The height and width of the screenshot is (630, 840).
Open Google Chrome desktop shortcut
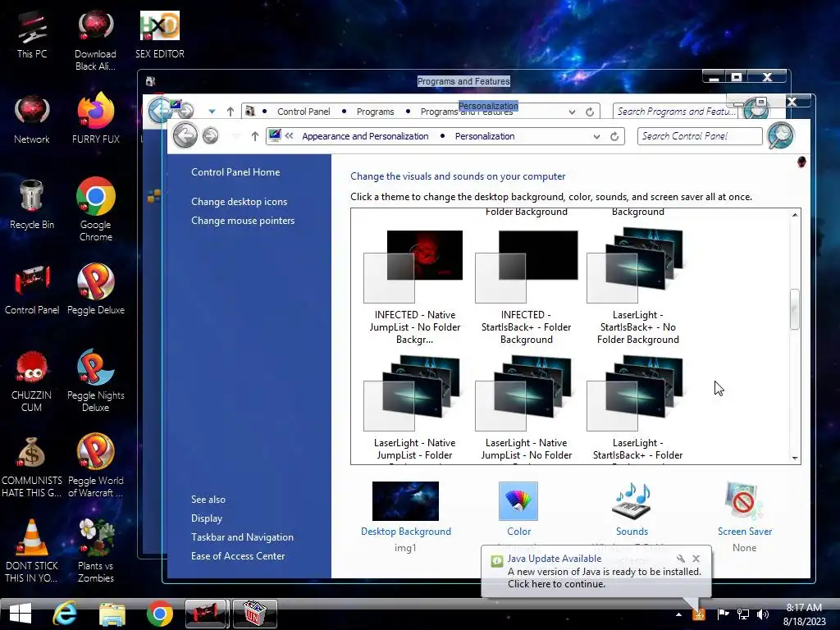pos(95,209)
